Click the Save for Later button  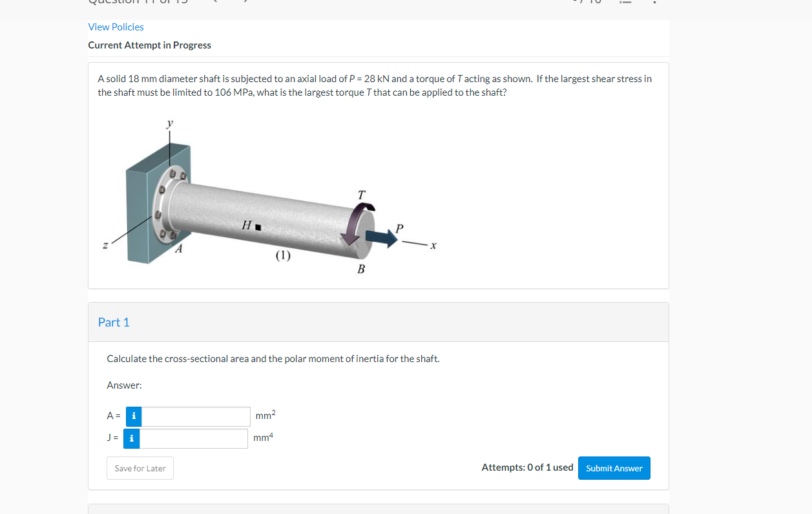point(140,468)
